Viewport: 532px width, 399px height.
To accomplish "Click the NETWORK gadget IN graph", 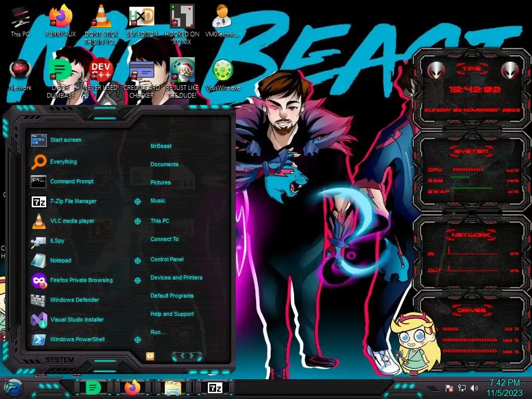I will (473, 251).
